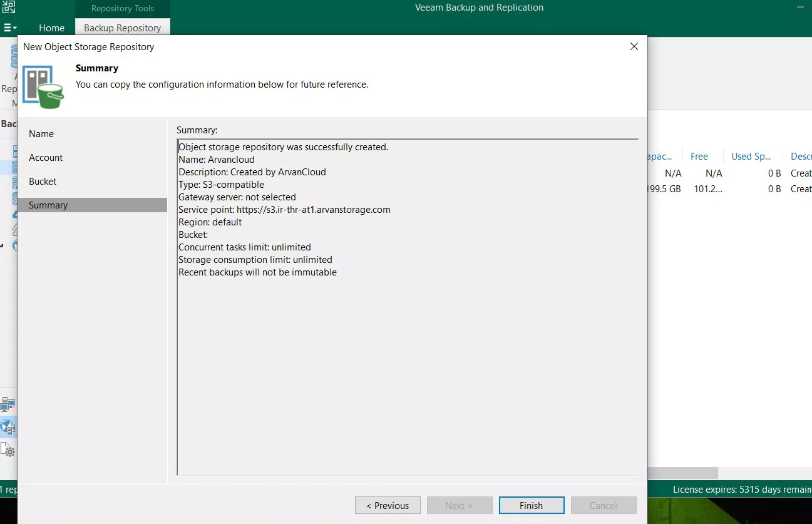Close the New Object Storage Repository dialog
This screenshot has height=524, width=812.
pos(634,47)
